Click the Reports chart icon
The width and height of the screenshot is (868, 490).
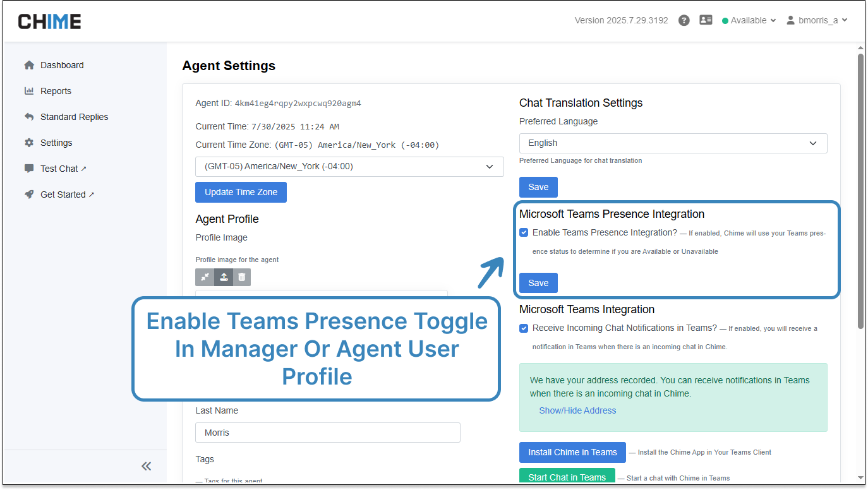[x=29, y=91]
